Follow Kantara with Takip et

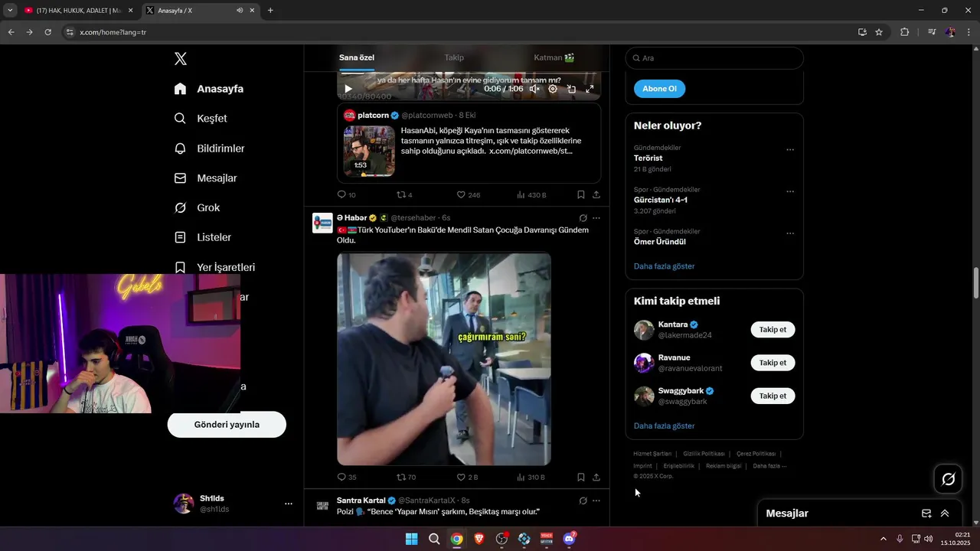773,330
